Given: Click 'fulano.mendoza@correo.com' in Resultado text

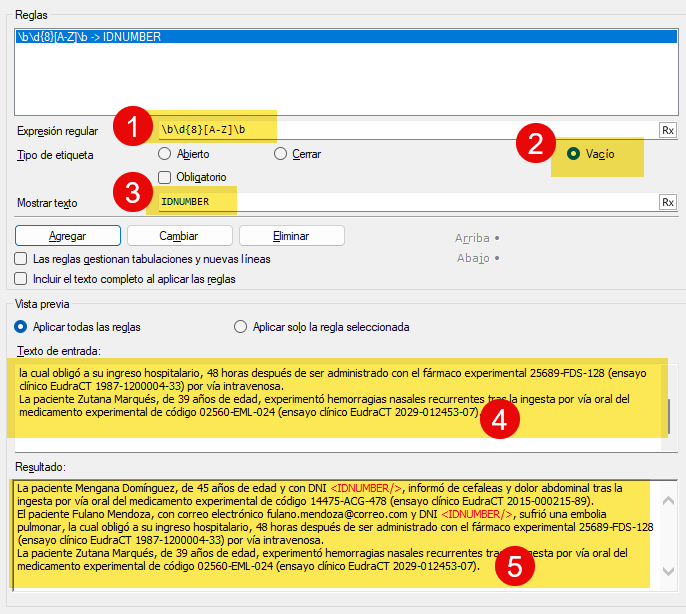Looking at the screenshot, I should pos(337,514).
